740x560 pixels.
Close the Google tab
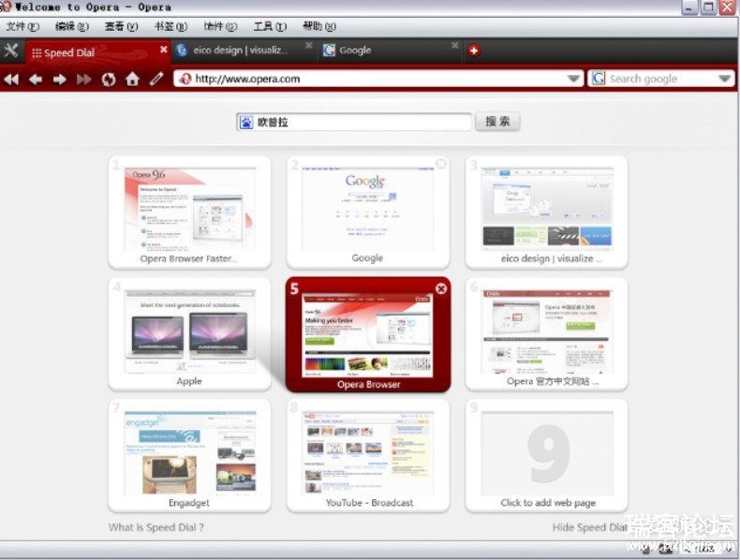[455, 45]
